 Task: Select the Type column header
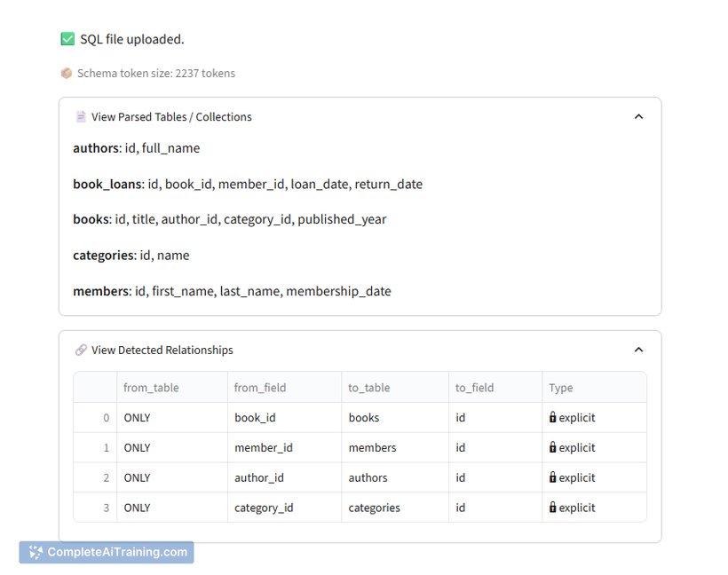[594, 388]
